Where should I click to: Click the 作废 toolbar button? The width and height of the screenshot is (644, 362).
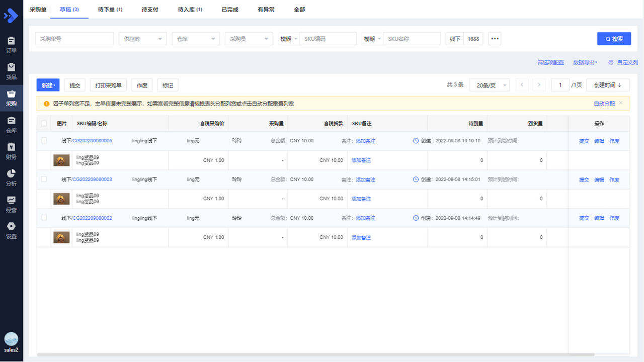pos(142,85)
